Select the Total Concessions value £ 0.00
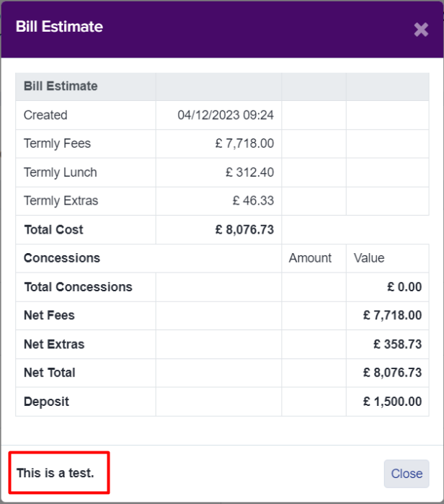This screenshot has width=444, height=504. (x=404, y=287)
